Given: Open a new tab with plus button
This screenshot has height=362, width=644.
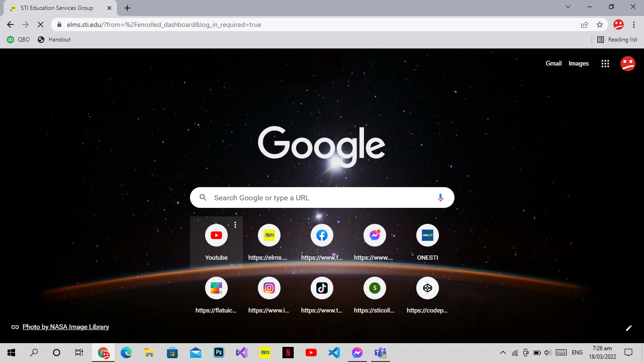Looking at the screenshot, I should click(127, 8).
